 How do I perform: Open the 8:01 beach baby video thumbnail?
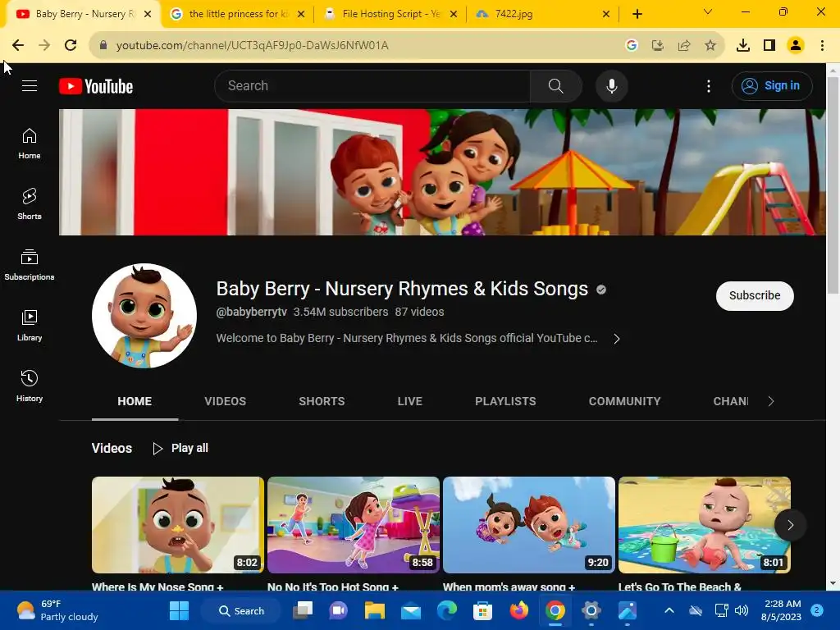point(705,525)
